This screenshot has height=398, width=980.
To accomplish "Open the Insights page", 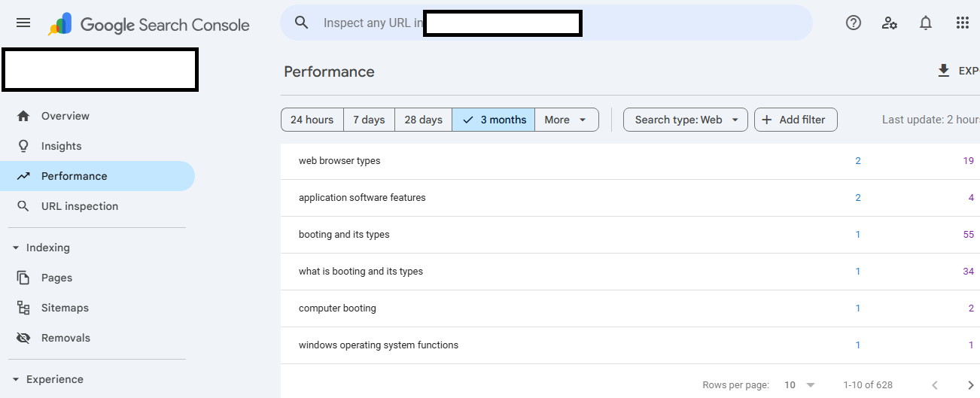I will 97,146.
